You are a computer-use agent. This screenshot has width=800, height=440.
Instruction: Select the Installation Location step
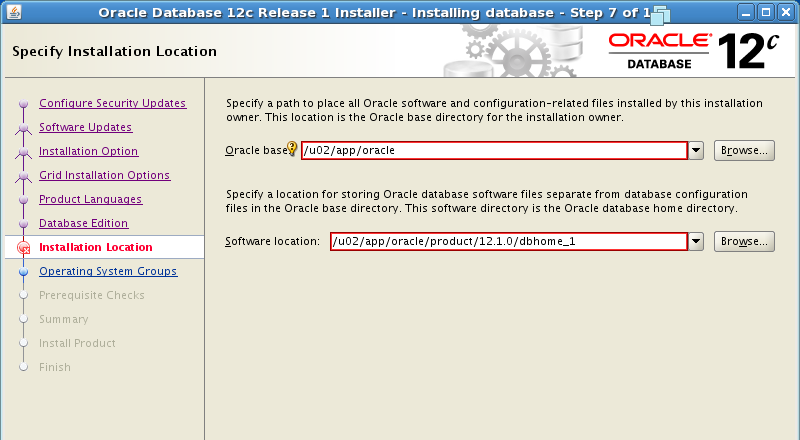pyautogui.click(x=96, y=247)
